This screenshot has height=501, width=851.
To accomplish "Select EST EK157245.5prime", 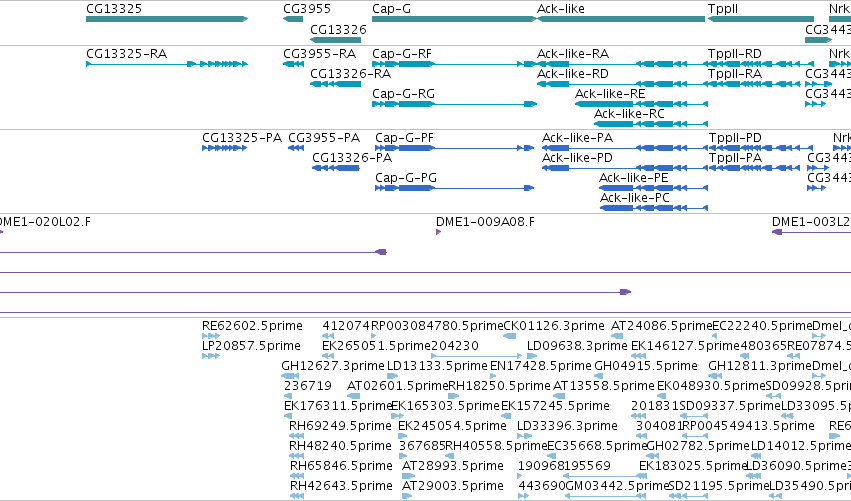I will click(x=555, y=405).
